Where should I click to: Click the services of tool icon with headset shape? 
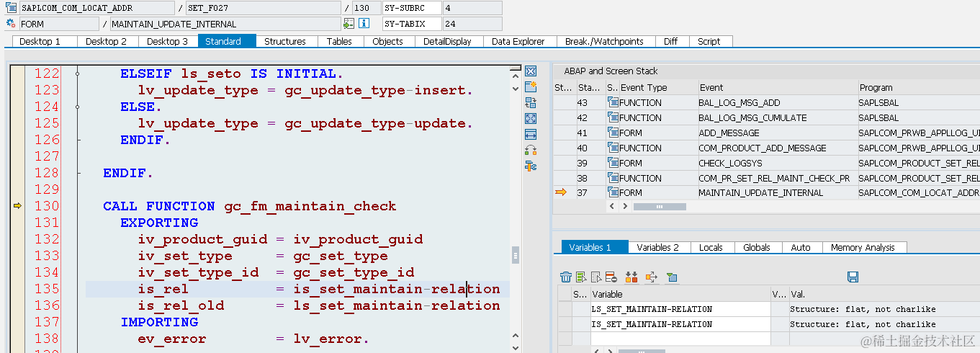point(531,150)
